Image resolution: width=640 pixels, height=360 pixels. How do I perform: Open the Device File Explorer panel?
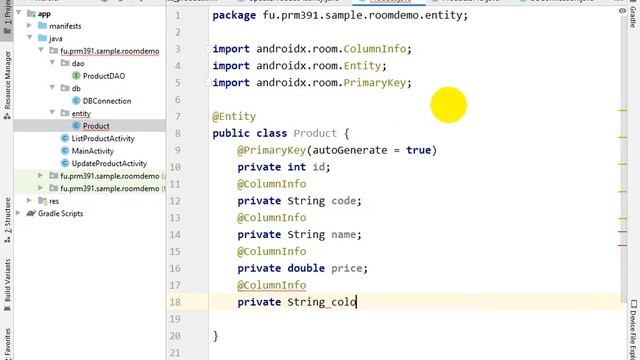click(x=633, y=330)
